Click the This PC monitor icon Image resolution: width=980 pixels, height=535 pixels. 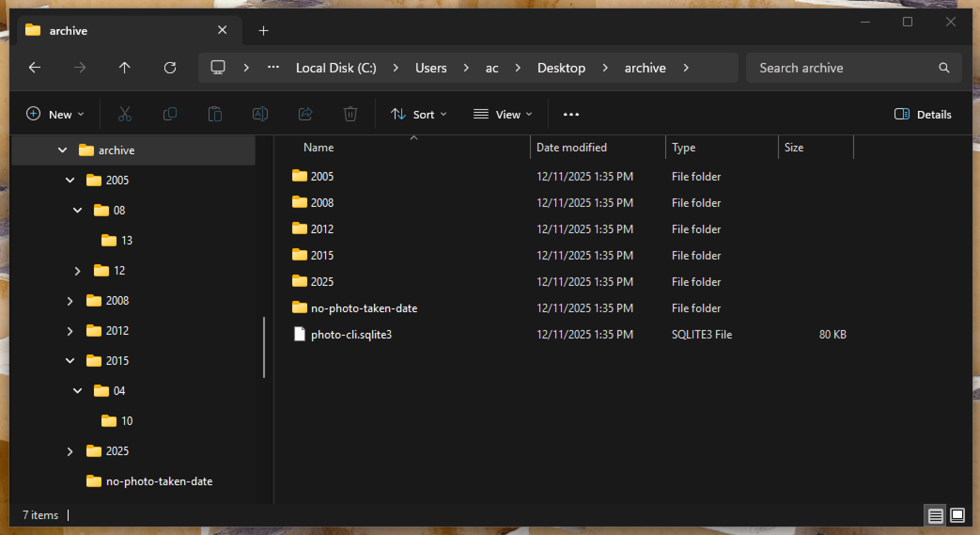(218, 68)
